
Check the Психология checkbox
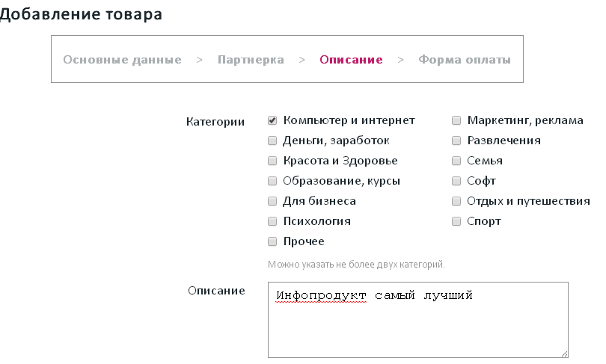click(x=272, y=221)
